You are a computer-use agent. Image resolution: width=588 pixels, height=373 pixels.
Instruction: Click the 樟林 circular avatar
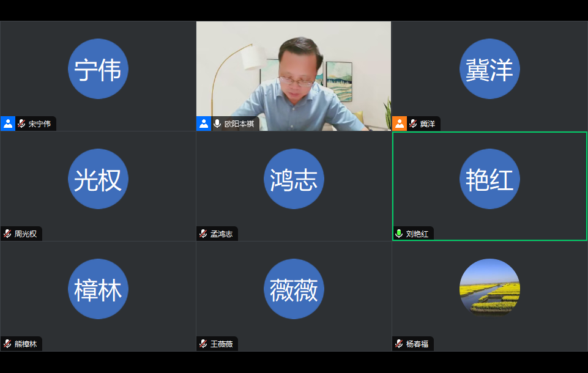(x=98, y=289)
